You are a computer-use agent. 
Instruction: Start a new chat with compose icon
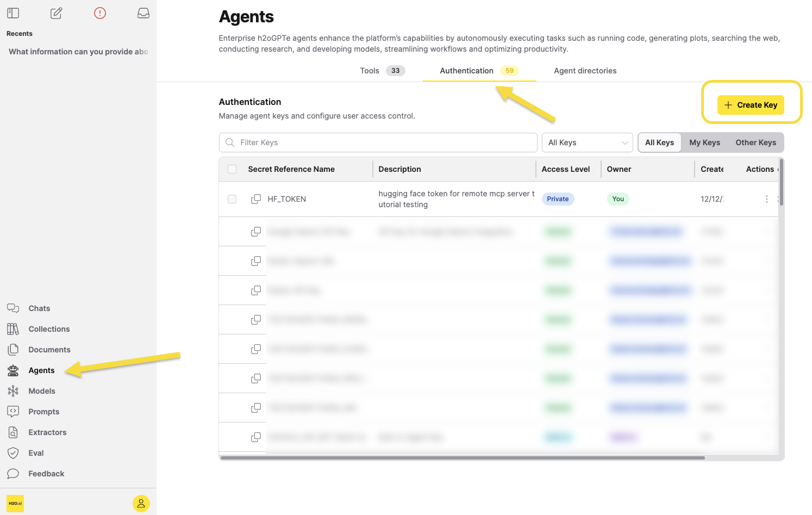[x=56, y=13]
